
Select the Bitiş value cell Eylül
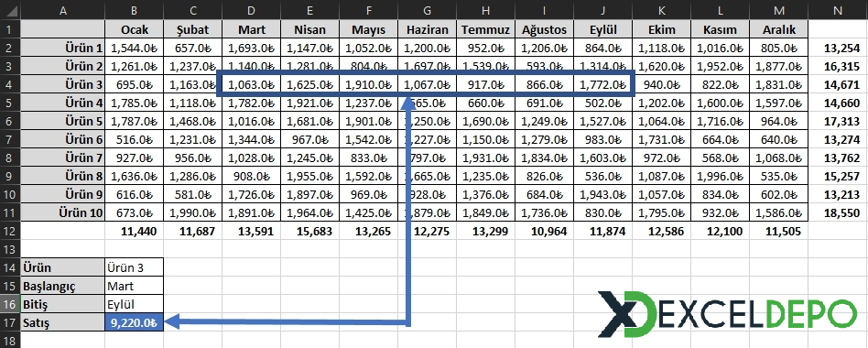(134, 304)
